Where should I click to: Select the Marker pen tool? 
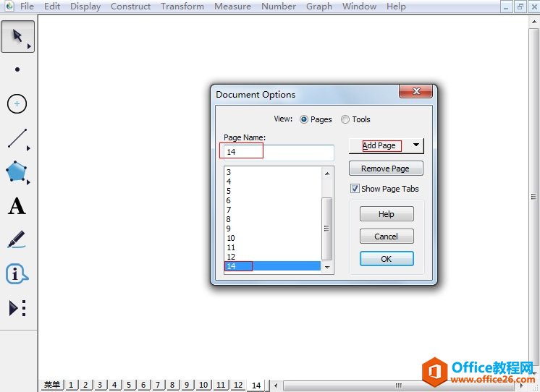click(x=17, y=239)
